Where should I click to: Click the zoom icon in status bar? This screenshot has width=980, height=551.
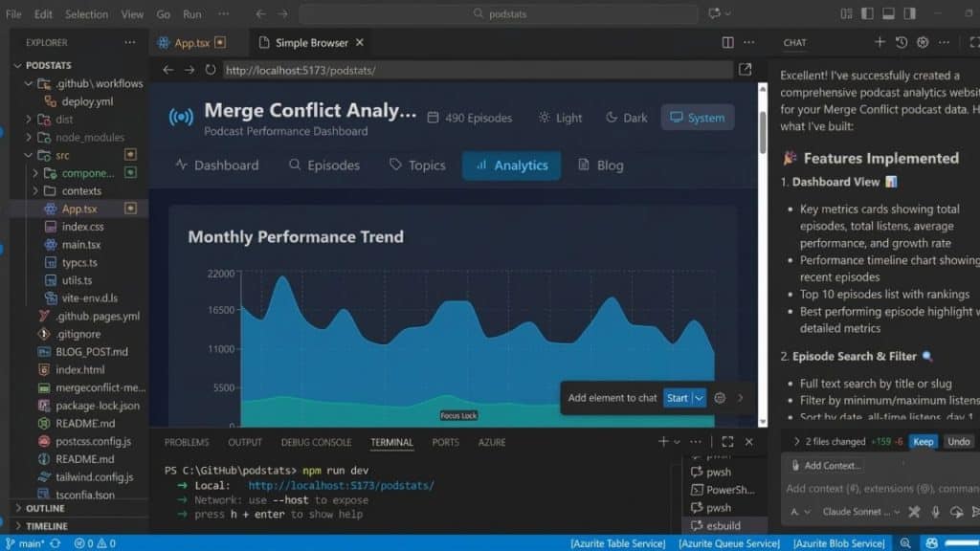(x=905, y=543)
